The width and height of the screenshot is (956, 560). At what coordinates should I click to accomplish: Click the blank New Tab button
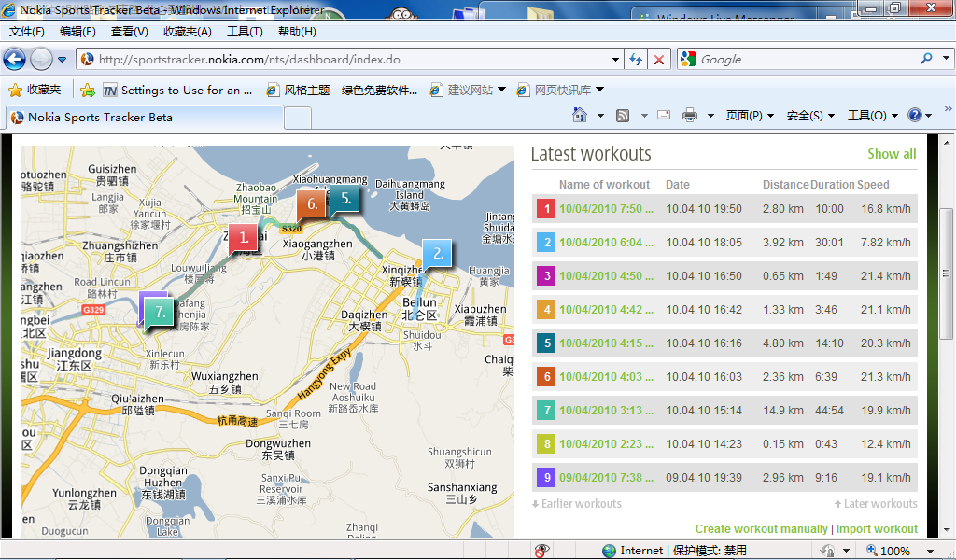coord(298,118)
